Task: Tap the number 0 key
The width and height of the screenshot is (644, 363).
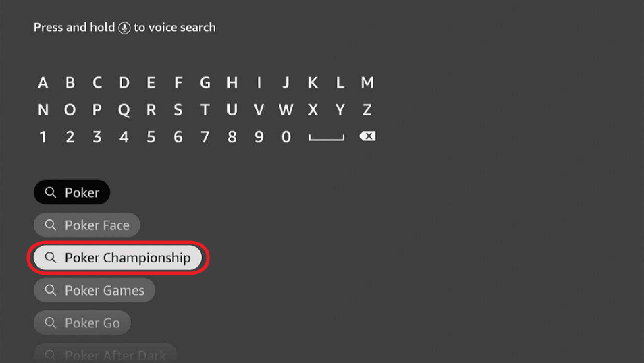Action: point(286,137)
